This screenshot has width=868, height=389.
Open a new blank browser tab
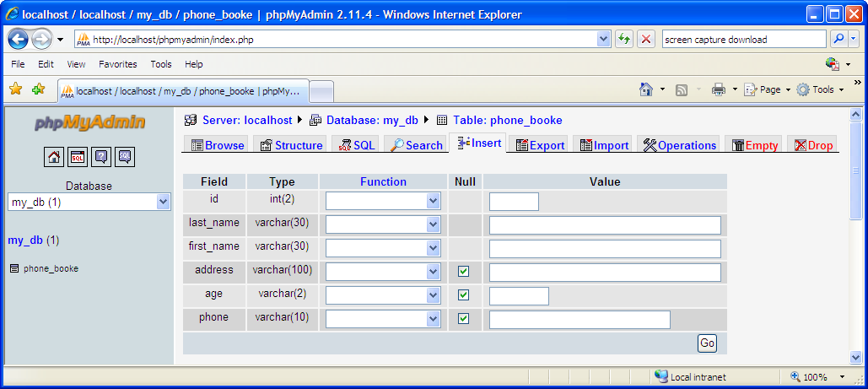point(321,91)
